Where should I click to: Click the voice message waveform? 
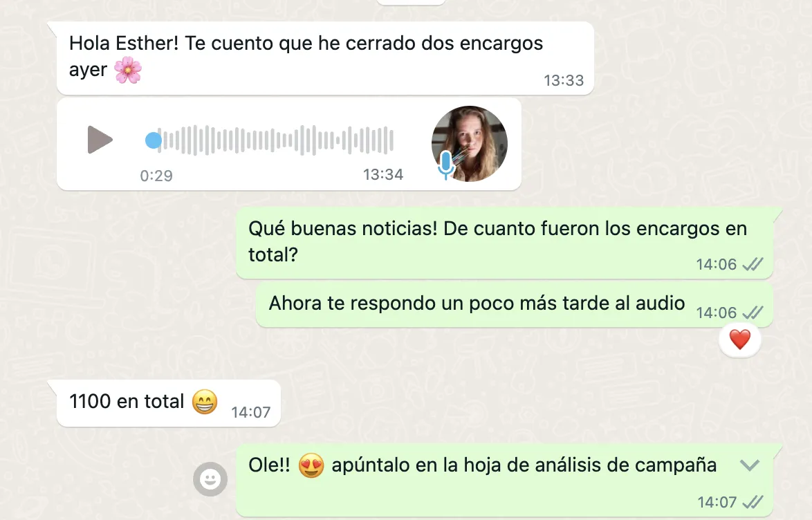click(x=275, y=140)
